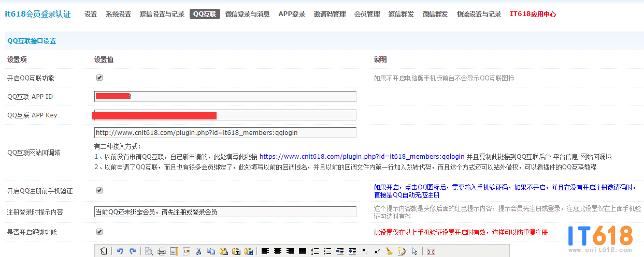Click the Copy icon in editor toolbar
The image size is (644, 257).
click(x=211, y=251)
